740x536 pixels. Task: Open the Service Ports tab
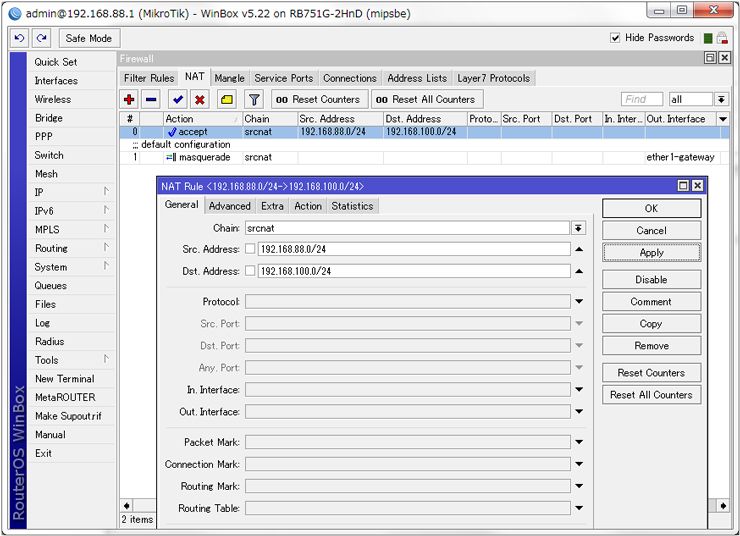pyautogui.click(x=284, y=78)
